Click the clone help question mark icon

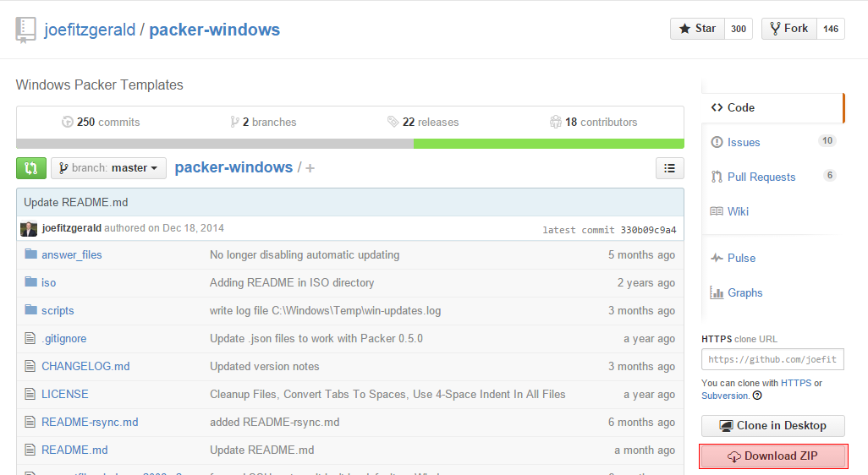757,396
